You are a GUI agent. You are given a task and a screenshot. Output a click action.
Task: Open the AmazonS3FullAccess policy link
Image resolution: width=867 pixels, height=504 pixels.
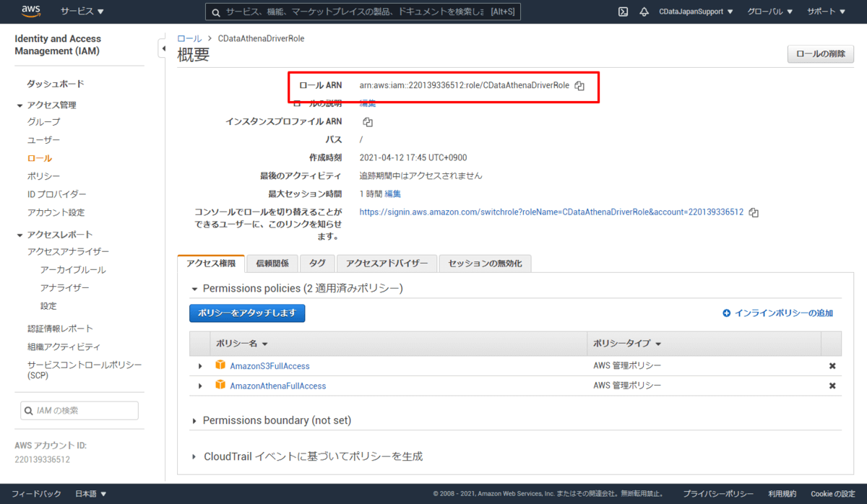[269, 366]
